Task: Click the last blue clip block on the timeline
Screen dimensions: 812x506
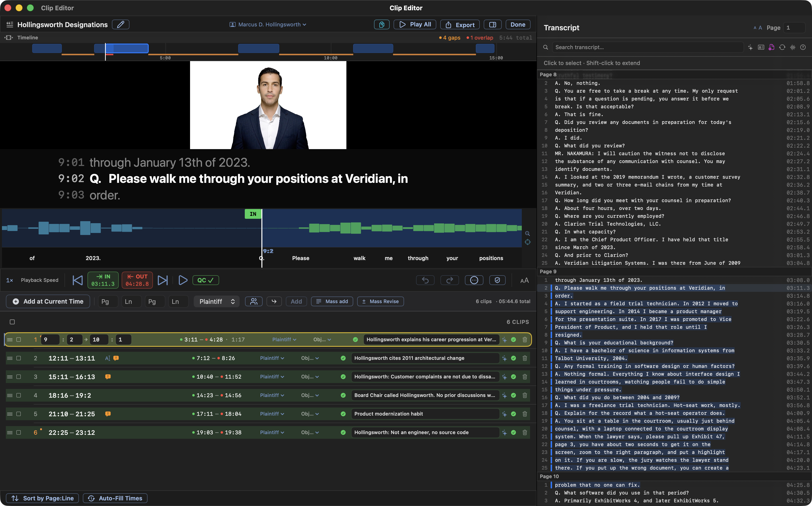Action: [x=485, y=48]
